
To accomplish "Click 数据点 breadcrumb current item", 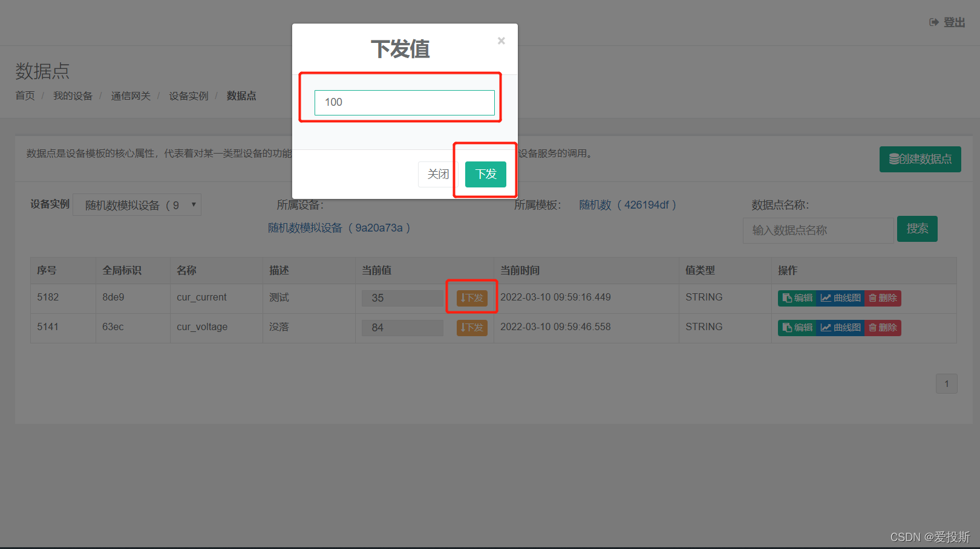I will 241,96.
